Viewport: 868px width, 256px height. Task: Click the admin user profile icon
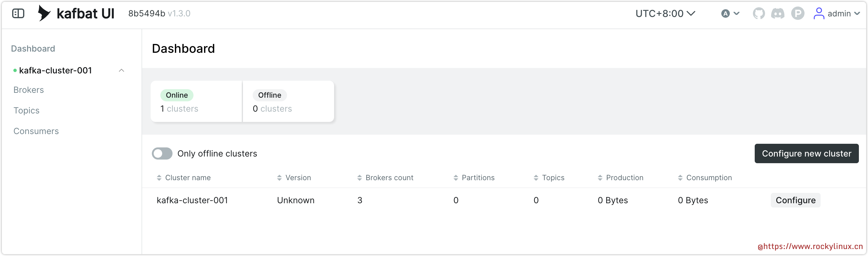point(819,13)
